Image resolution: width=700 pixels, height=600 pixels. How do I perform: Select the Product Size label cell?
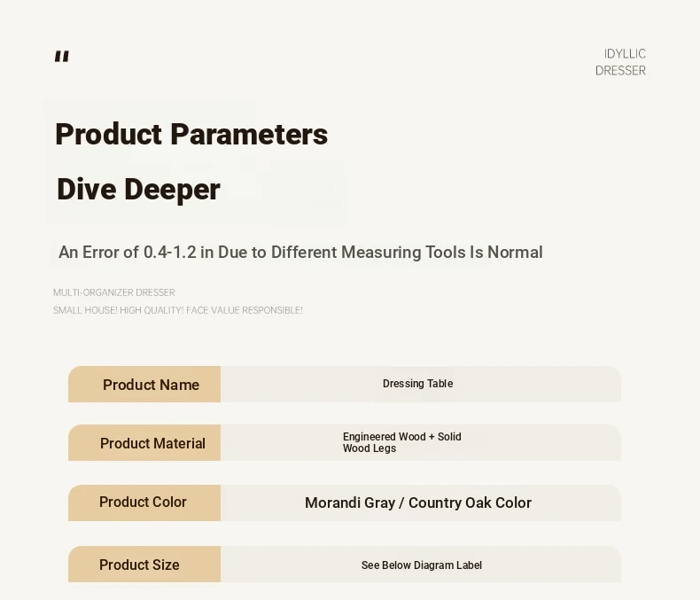144,565
